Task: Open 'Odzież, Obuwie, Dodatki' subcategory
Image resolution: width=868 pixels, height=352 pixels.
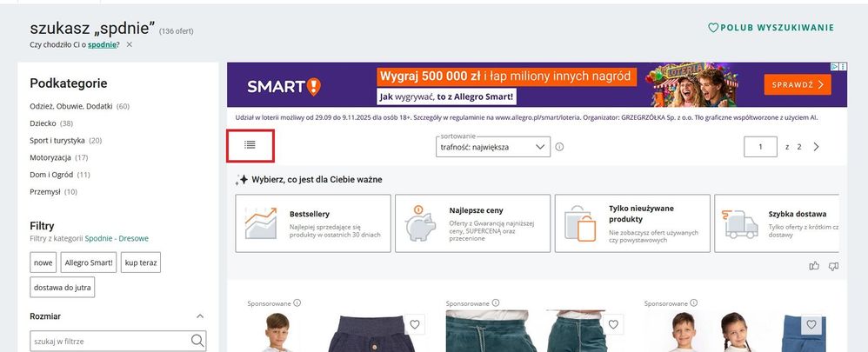Action: 71,106
